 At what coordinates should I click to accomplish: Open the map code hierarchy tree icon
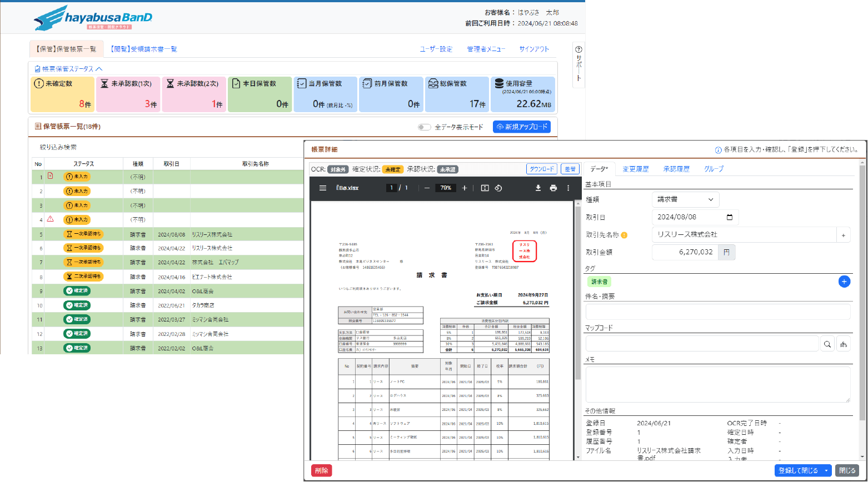[844, 344]
